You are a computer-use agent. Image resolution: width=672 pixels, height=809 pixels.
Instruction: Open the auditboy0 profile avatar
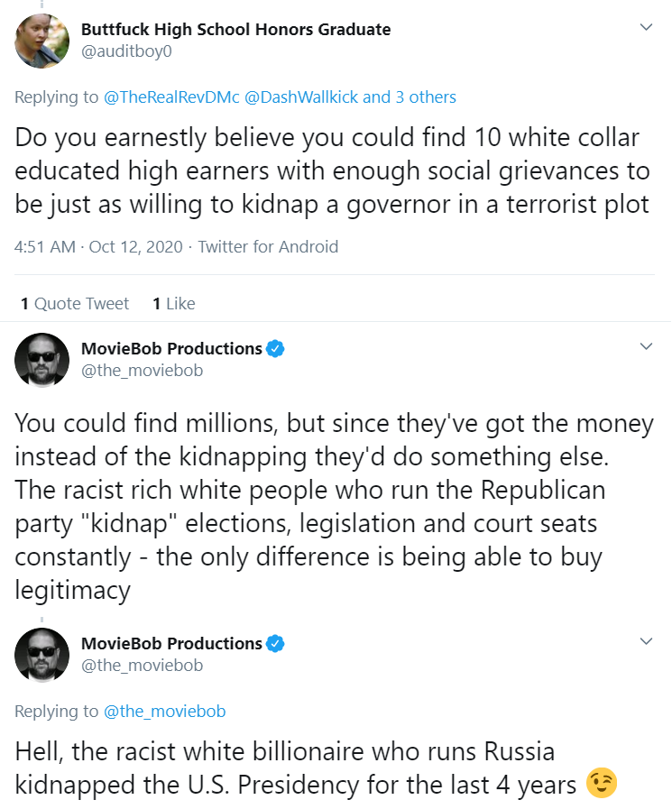click(x=41, y=41)
